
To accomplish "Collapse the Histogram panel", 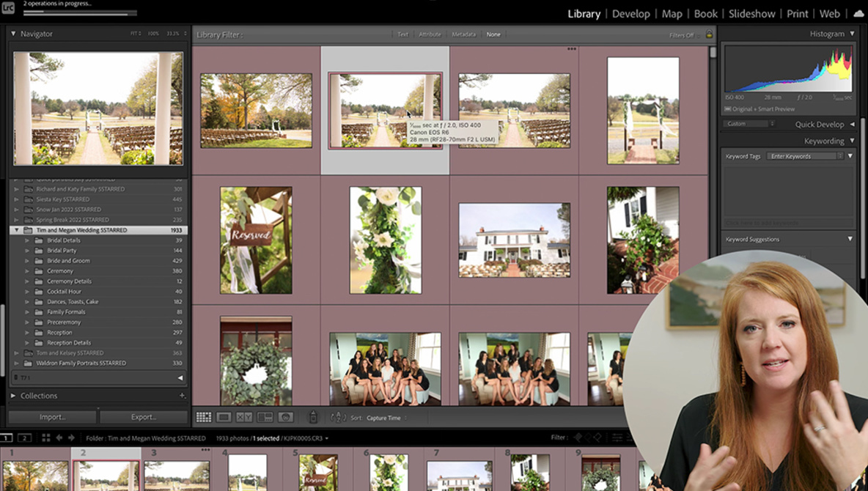I will pyautogui.click(x=852, y=34).
